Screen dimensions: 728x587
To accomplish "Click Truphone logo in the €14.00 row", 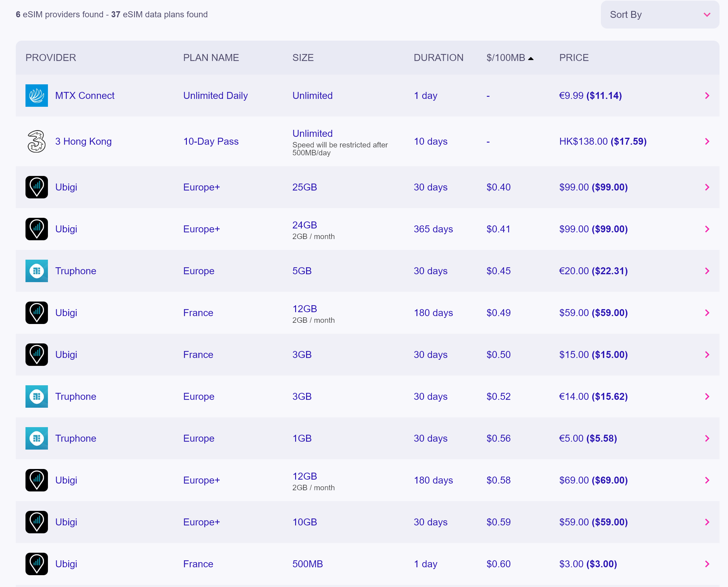I will click(x=36, y=396).
